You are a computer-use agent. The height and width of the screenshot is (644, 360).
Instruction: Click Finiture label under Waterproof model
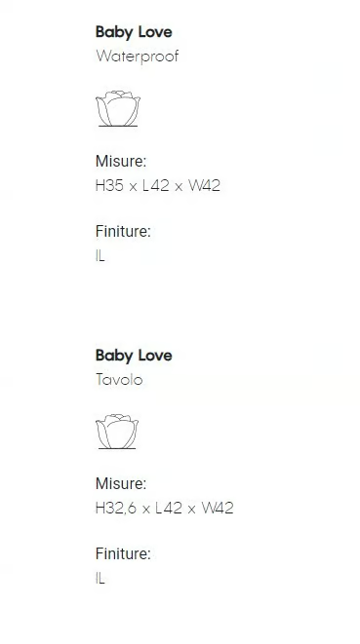tap(123, 231)
